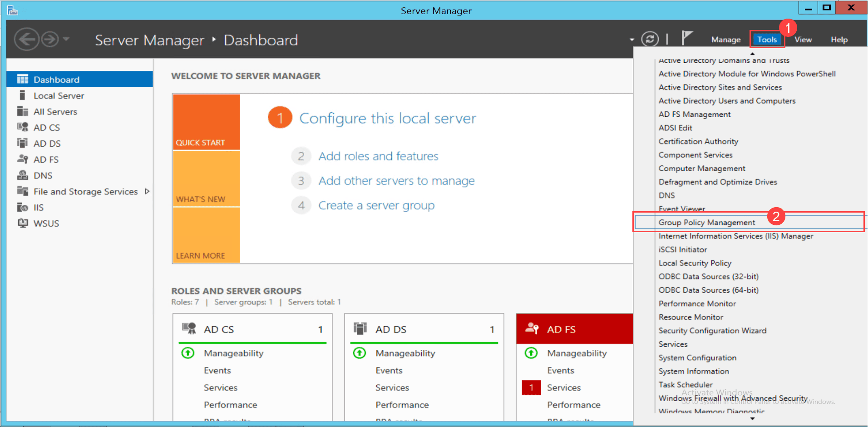Open navigation history dropdown arrow
The image size is (868, 427).
point(66,40)
